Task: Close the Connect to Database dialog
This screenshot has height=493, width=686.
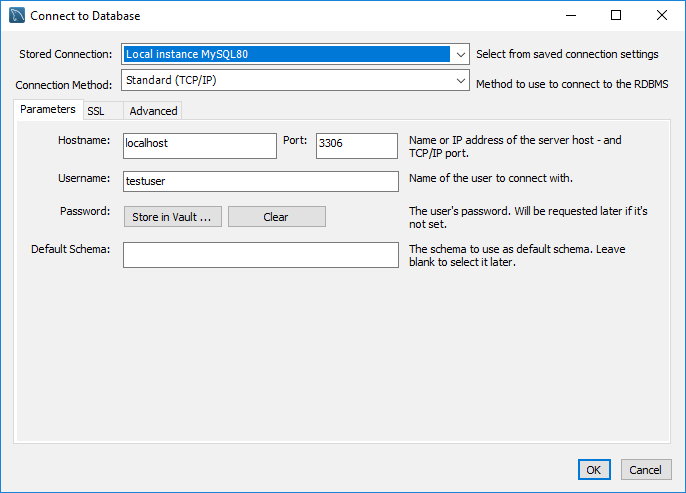Action: click(x=662, y=16)
